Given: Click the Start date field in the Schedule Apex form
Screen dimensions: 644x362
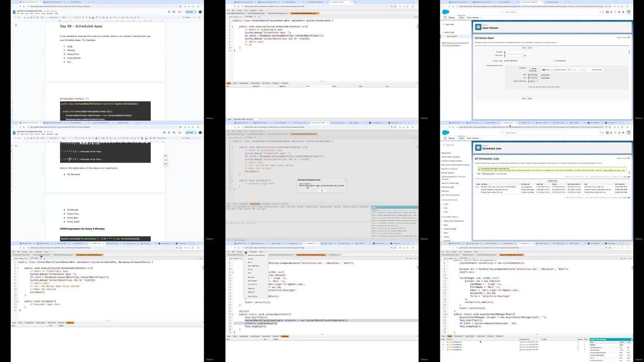Looking at the screenshot, I should (x=533, y=75).
